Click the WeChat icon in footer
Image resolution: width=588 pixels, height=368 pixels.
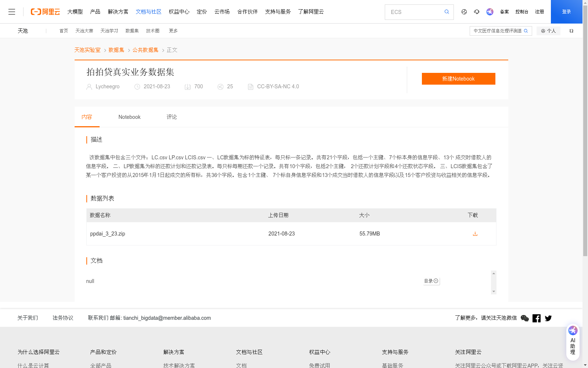click(525, 318)
